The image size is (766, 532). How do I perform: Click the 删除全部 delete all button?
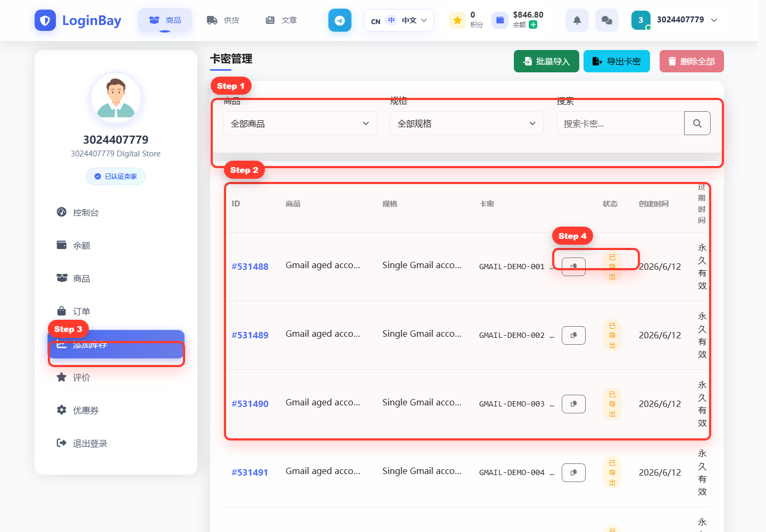click(x=692, y=61)
